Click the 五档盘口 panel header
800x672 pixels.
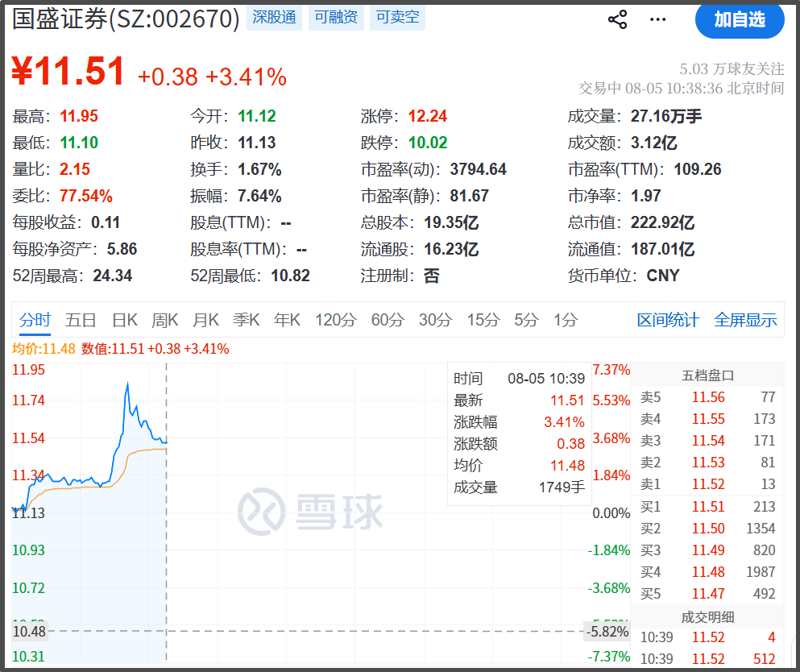707,376
